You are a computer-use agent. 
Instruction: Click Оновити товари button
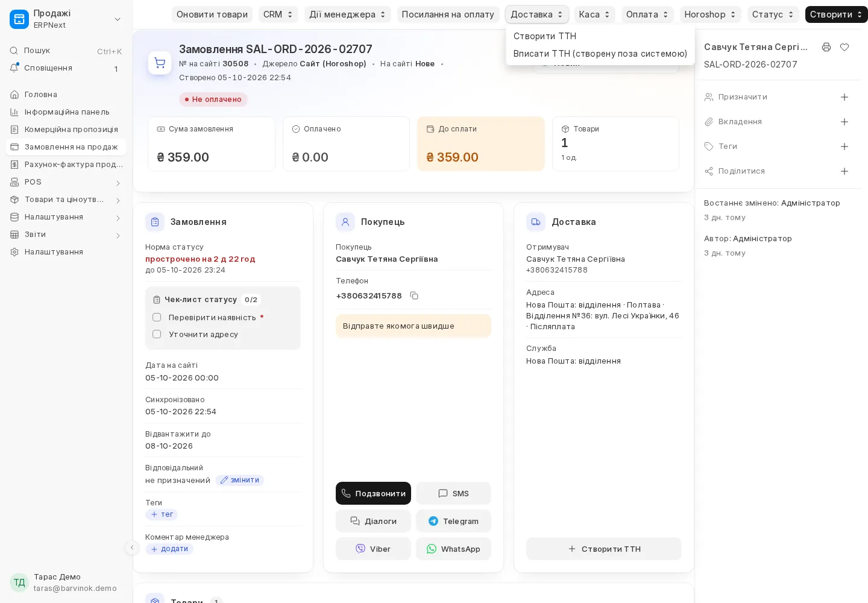212,14
